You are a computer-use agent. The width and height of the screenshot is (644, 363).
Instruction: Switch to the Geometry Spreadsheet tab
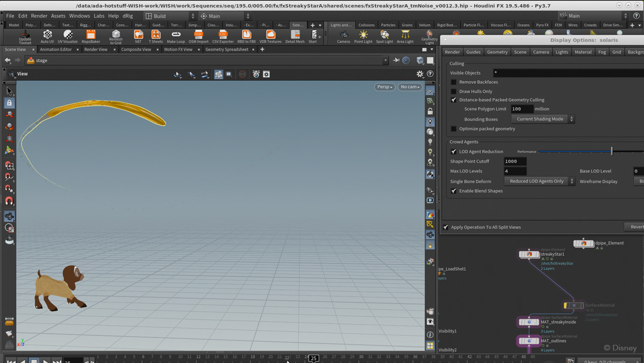227,49
